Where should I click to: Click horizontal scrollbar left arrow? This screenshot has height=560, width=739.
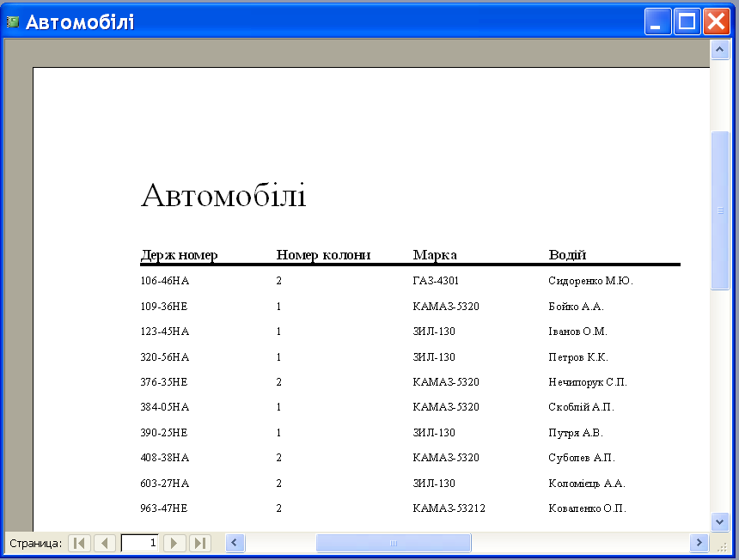[x=235, y=543]
